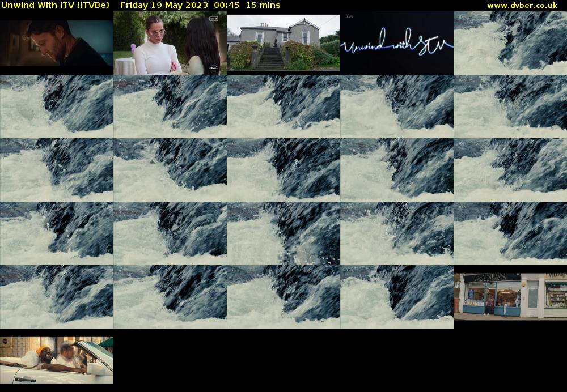The height and width of the screenshot is (392, 567).
Task: Open the www.dvber.co.uk website link
Action: (522, 5)
